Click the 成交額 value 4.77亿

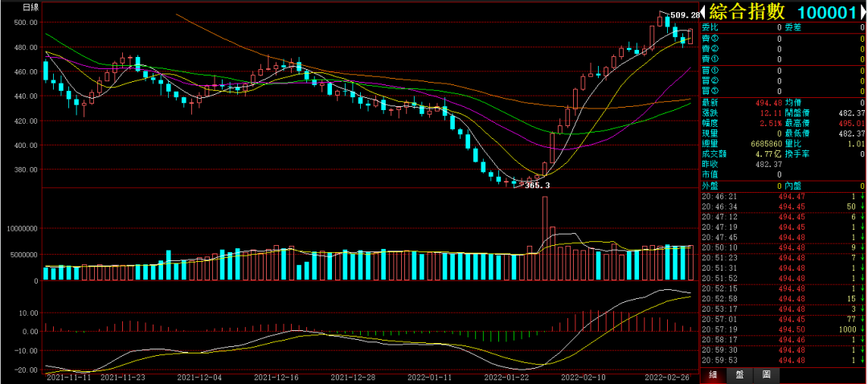[x=768, y=153]
